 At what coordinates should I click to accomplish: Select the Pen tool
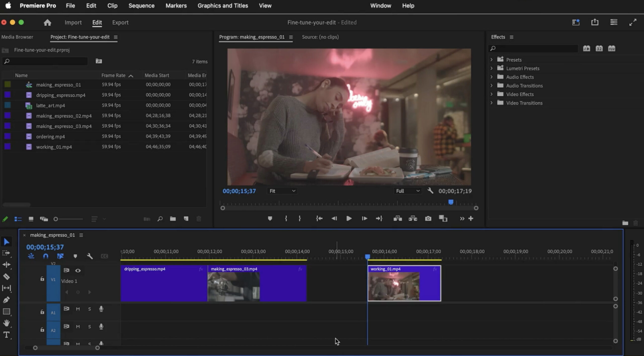(x=6, y=300)
